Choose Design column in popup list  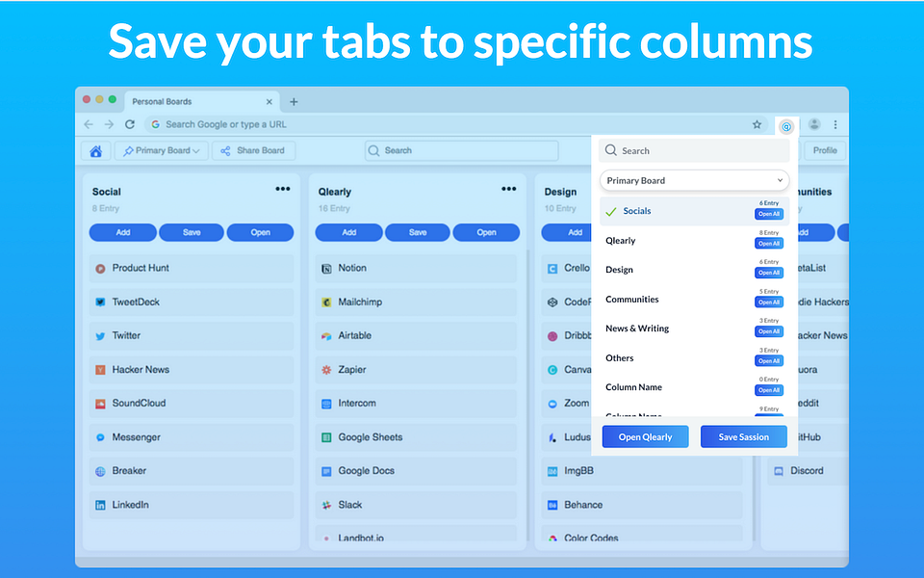[619, 270]
